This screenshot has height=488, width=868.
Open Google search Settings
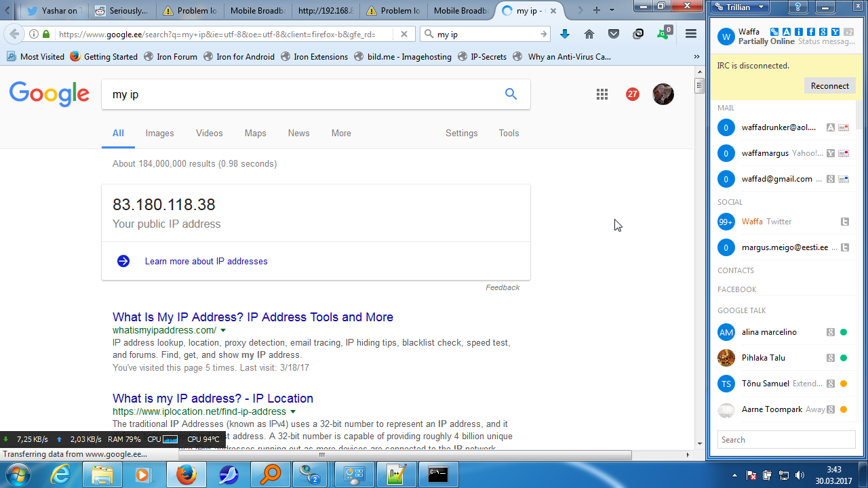click(462, 134)
